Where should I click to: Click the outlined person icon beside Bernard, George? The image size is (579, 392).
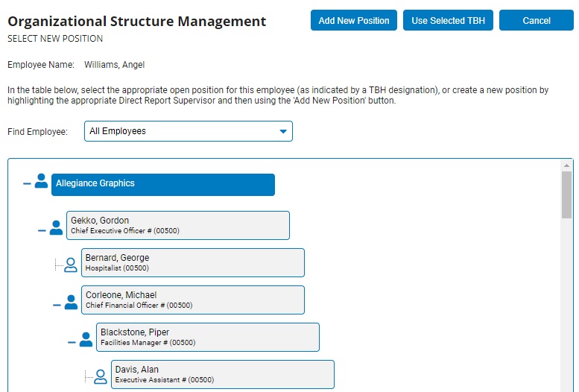(71, 265)
